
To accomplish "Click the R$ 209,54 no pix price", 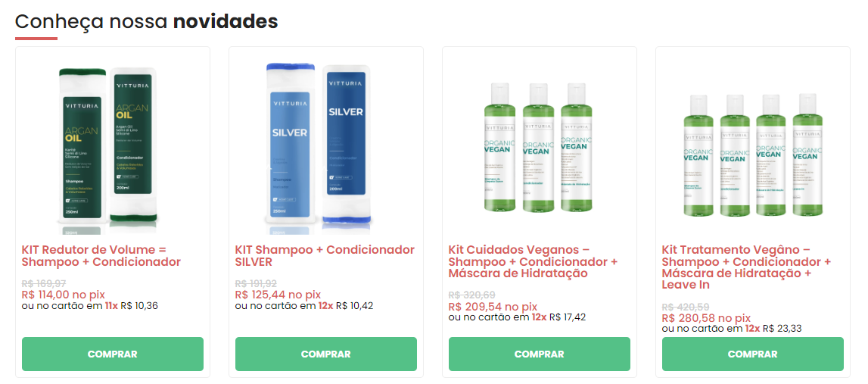I will point(493,307).
